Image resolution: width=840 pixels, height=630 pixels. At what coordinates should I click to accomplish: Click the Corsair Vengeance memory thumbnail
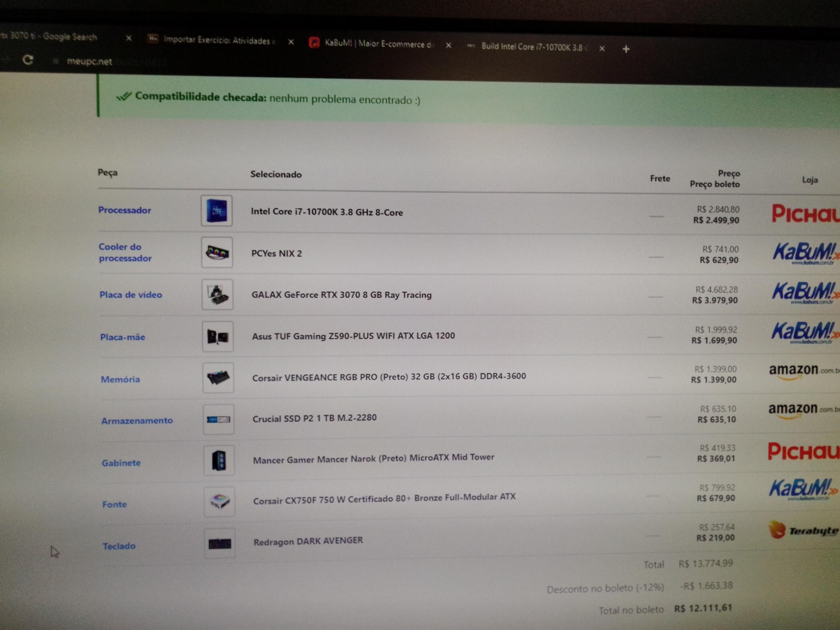(x=218, y=378)
